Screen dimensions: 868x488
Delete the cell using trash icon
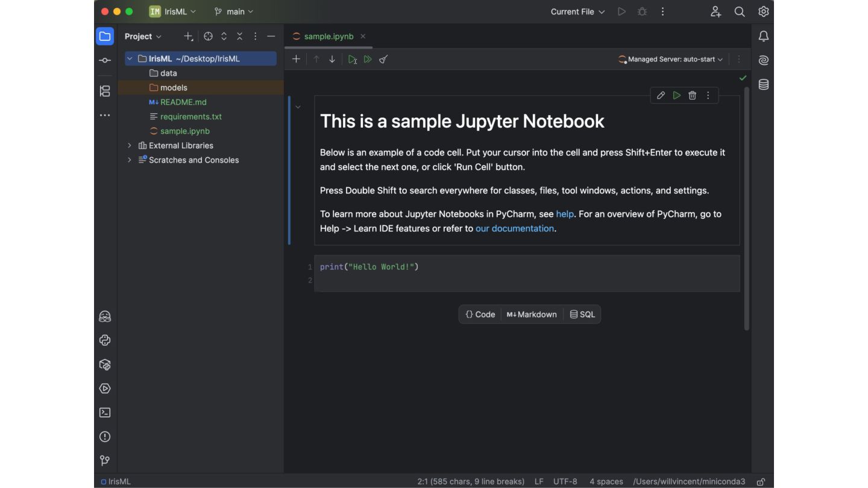point(692,95)
